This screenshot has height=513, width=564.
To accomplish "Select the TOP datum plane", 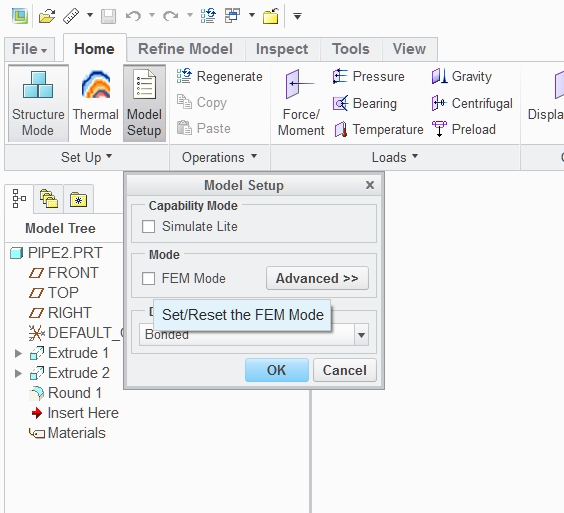I will tap(54, 293).
